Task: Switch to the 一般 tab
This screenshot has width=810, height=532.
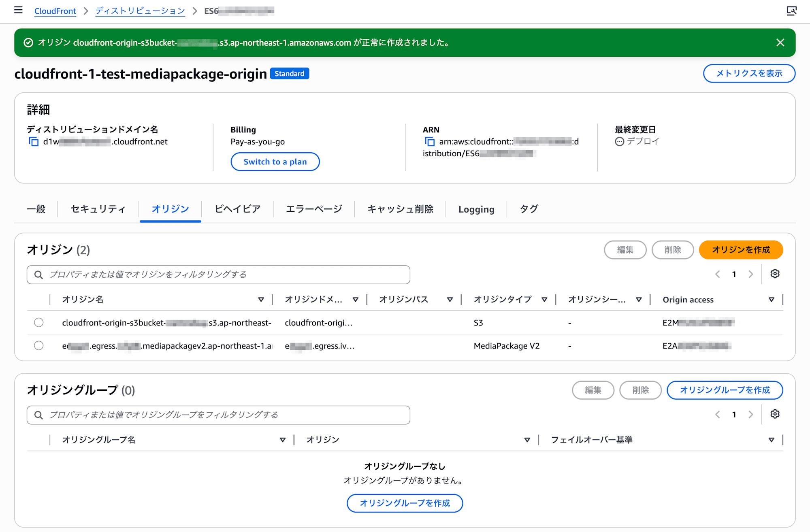Action: (x=36, y=209)
